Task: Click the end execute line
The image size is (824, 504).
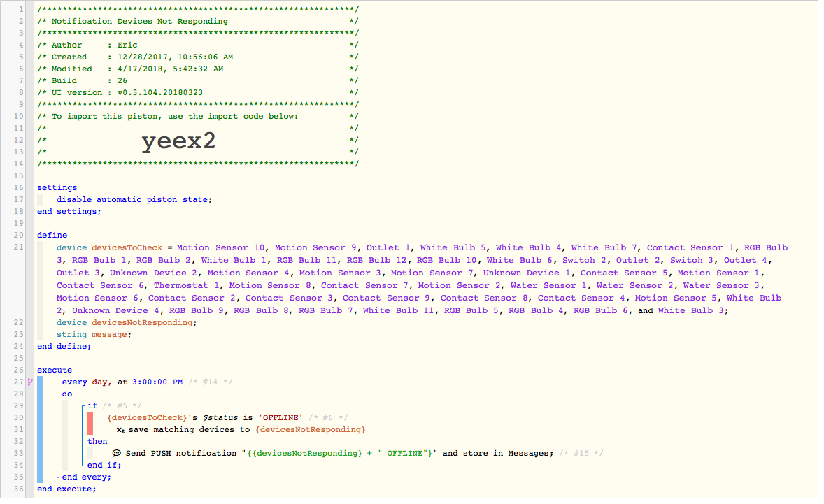Action: (66, 489)
